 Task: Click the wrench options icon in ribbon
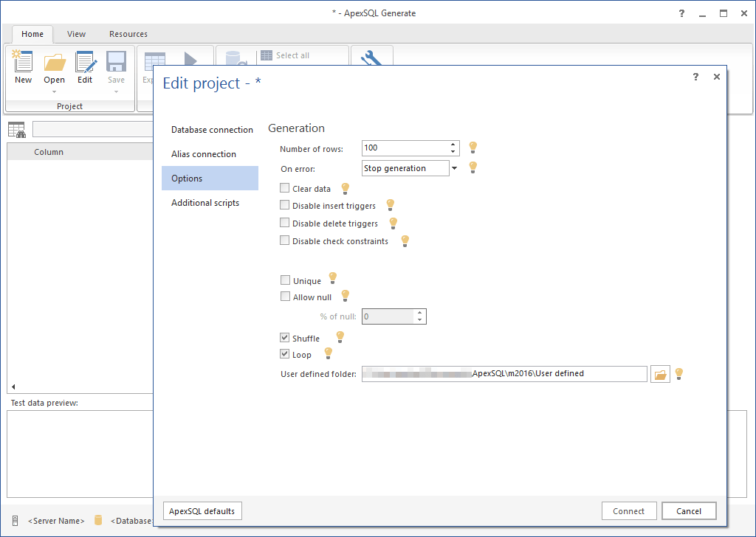pos(371,58)
